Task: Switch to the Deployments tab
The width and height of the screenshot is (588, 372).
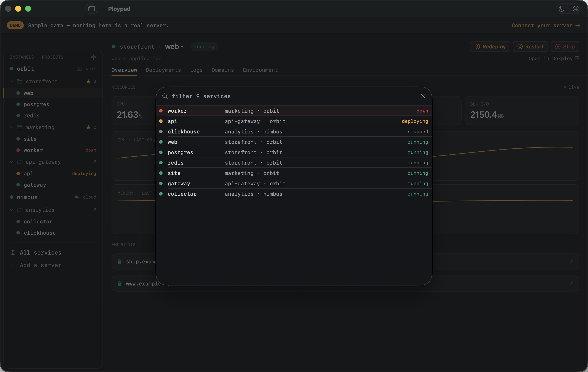Action: [x=163, y=70]
